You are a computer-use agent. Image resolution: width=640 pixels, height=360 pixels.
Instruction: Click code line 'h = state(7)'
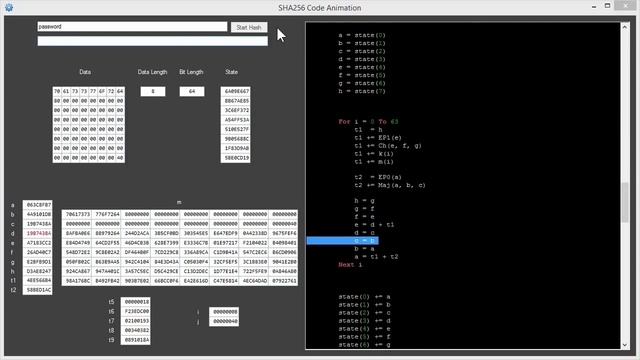click(362, 91)
